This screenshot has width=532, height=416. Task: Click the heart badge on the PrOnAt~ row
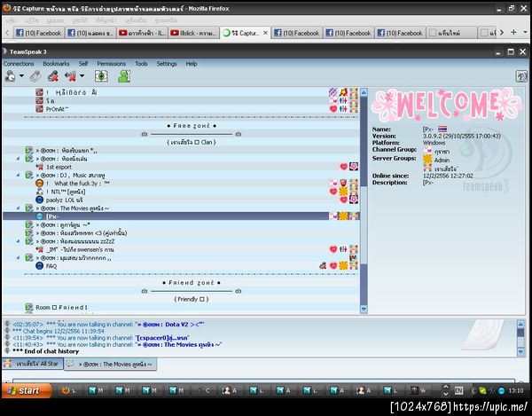(x=333, y=109)
